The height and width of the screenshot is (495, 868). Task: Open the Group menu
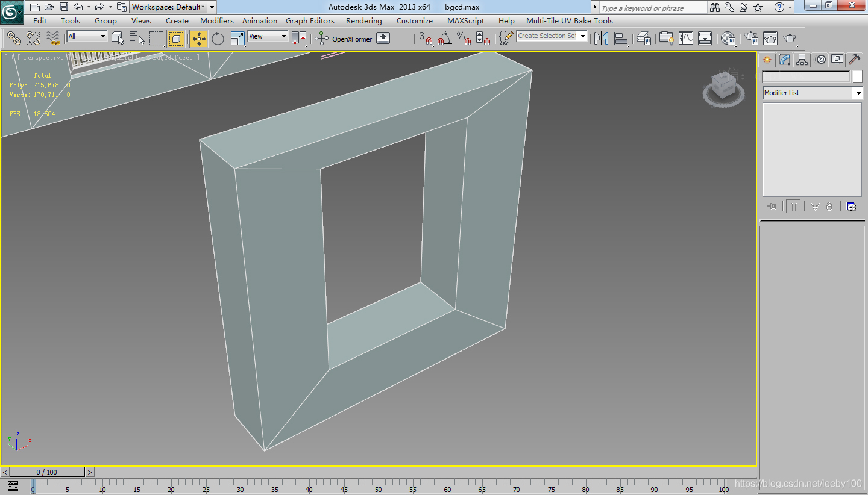coord(105,20)
